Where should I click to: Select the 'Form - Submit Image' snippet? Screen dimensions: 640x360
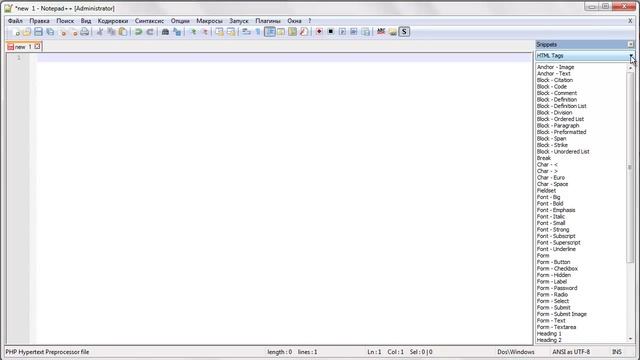(x=562, y=314)
